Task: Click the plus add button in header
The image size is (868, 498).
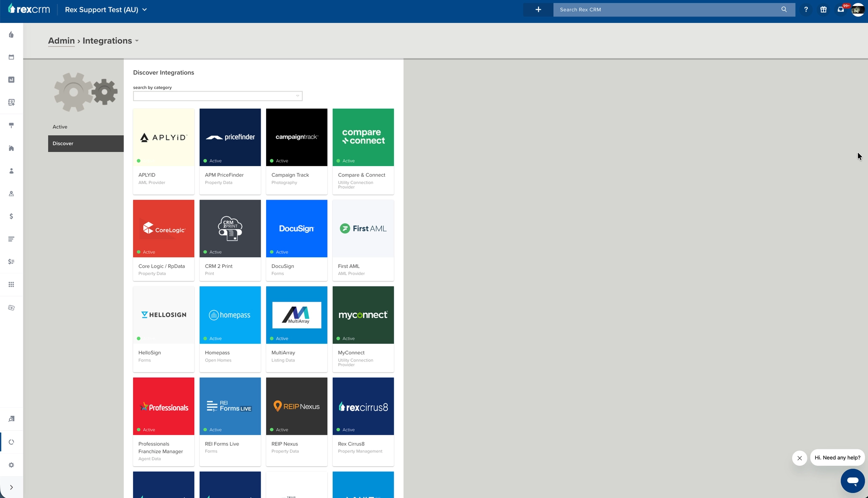Action: [538, 9]
